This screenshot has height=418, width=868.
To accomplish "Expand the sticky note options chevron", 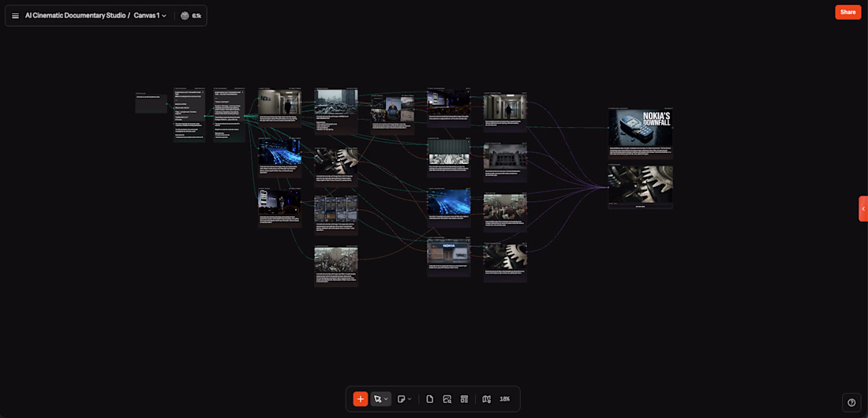I will 410,399.
